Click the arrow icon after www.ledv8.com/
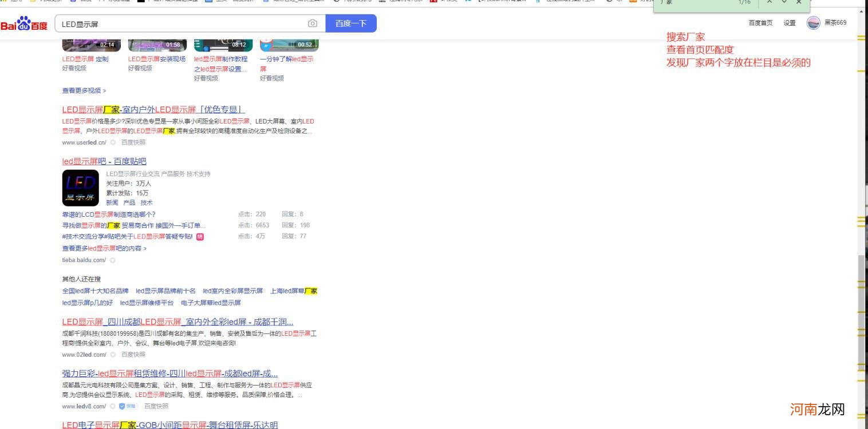868x429 pixels. click(113, 406)
